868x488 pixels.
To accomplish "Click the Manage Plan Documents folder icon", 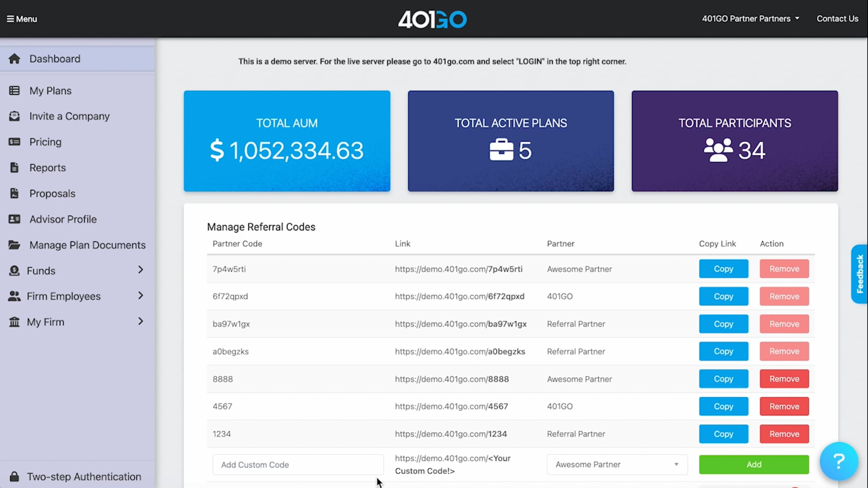I will pos(14,245).
